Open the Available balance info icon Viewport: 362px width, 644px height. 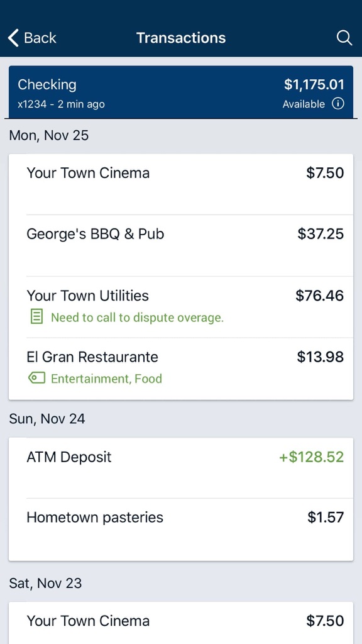tap(337, 104)
